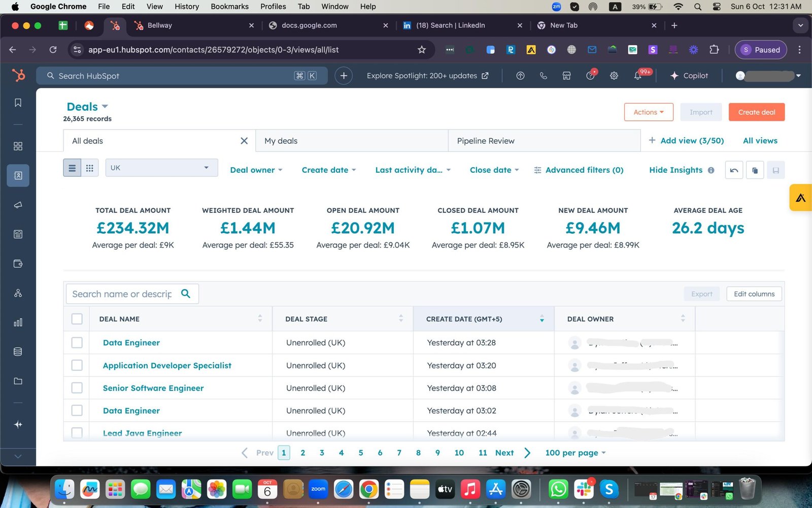Viewport: 812px width, 508px height.
Task: Undo view changes with arrow icon
Action: [734, 170]
